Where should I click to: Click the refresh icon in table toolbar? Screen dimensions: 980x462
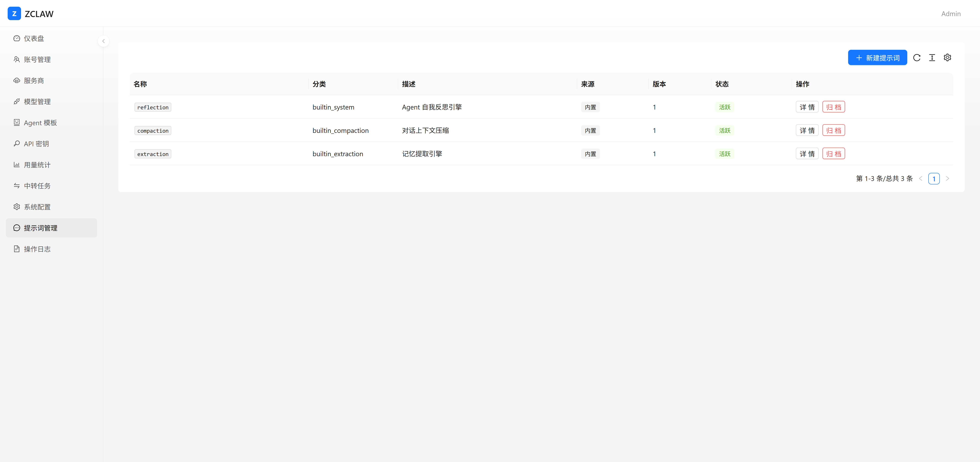point(916,57)
